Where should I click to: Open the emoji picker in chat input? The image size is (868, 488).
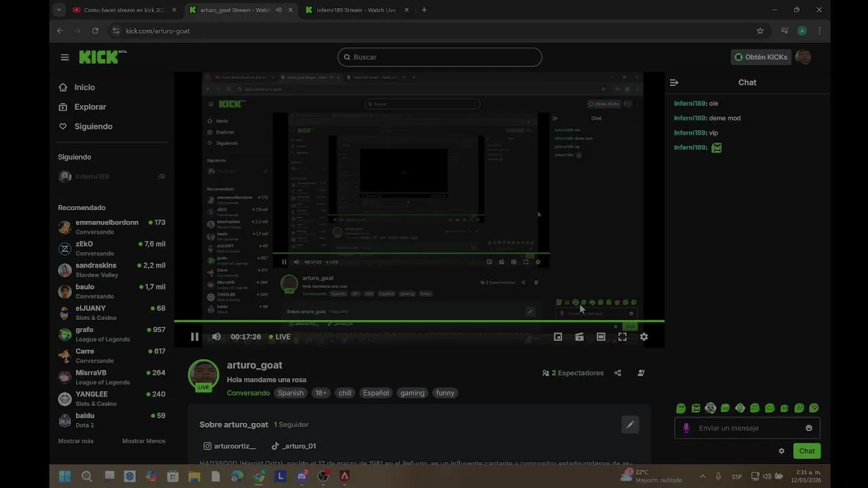[808, 428]
